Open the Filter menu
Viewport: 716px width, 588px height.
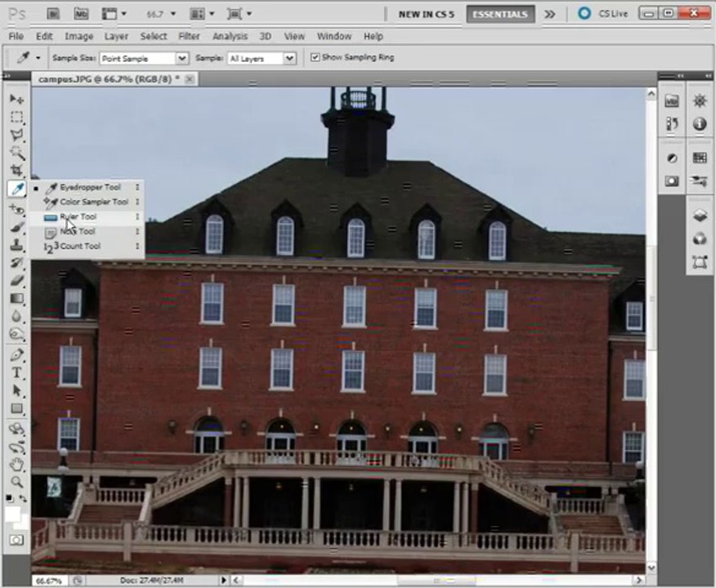(189, 36)
